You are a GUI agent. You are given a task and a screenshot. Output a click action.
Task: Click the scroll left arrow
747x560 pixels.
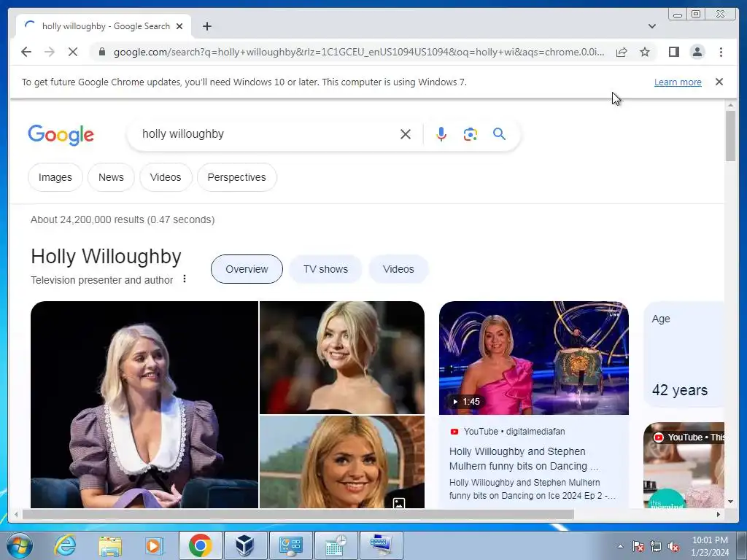[16, 514]
